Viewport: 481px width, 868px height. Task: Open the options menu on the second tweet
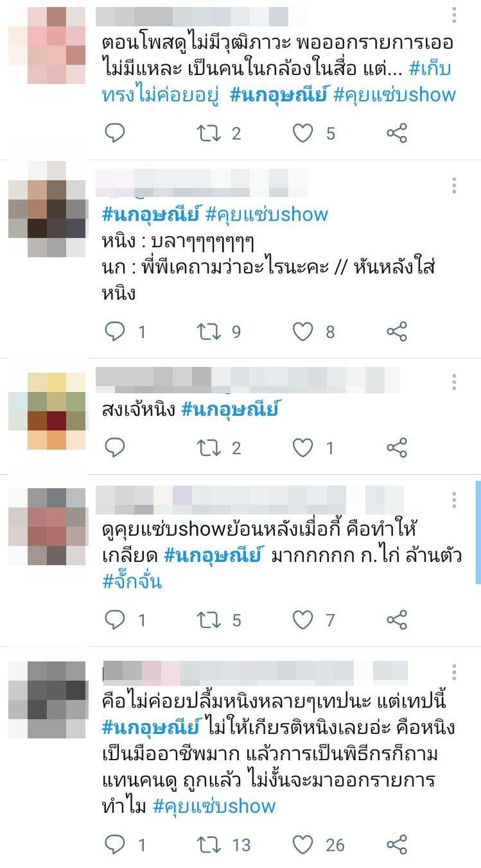click(454, 186)
